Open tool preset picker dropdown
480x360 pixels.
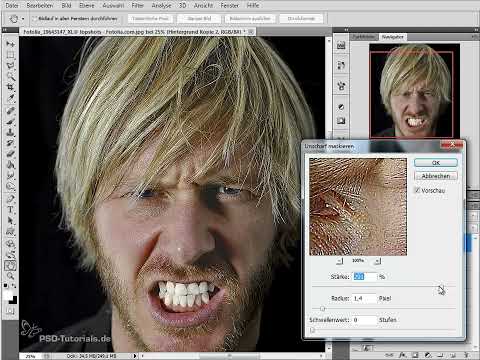[x=23, y=19]
